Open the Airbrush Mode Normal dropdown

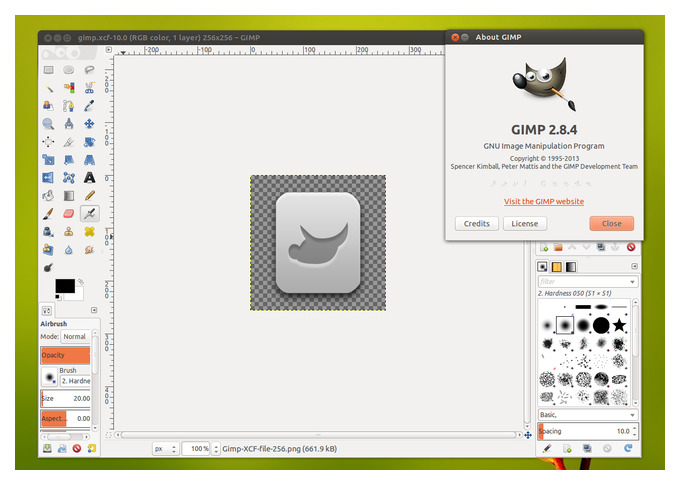[x=75, y=337]
